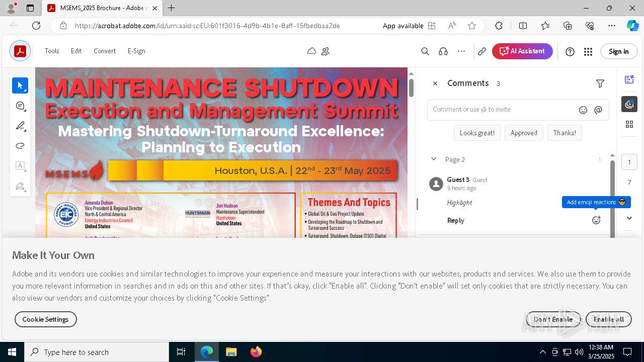
Task: Choose the Select cursor tool
Action: pos(20,85)
